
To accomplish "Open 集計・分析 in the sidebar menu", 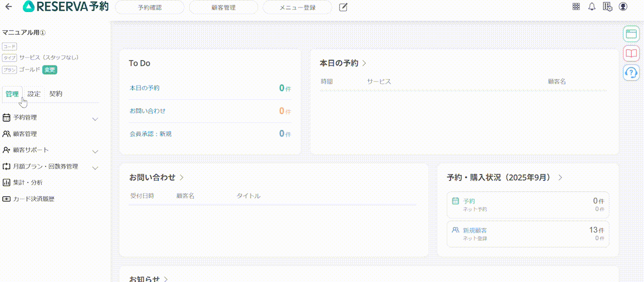I will tap(28, 182).
